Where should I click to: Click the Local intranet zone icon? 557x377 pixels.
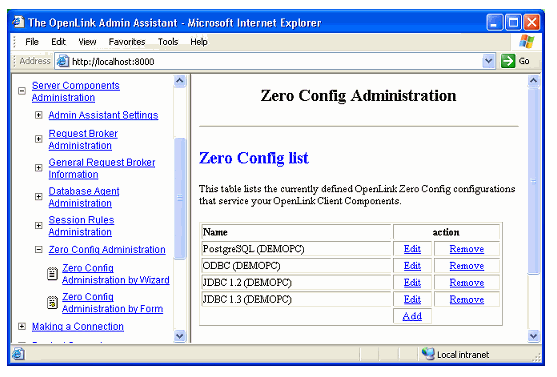[428, 354]
